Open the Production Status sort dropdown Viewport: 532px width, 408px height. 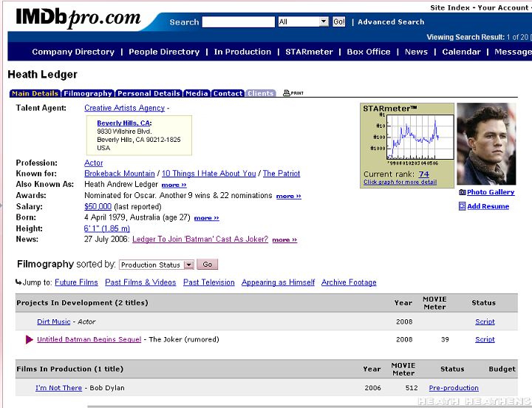tap(157, 265)
